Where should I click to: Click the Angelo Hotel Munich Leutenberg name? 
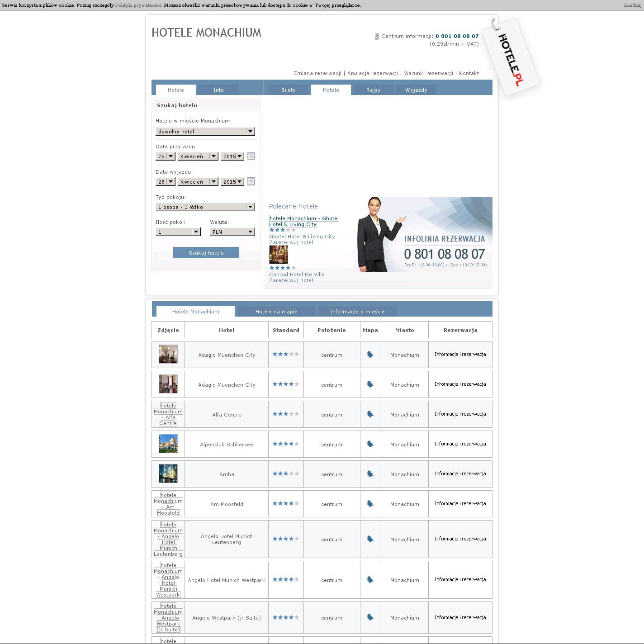click(227, 539)
